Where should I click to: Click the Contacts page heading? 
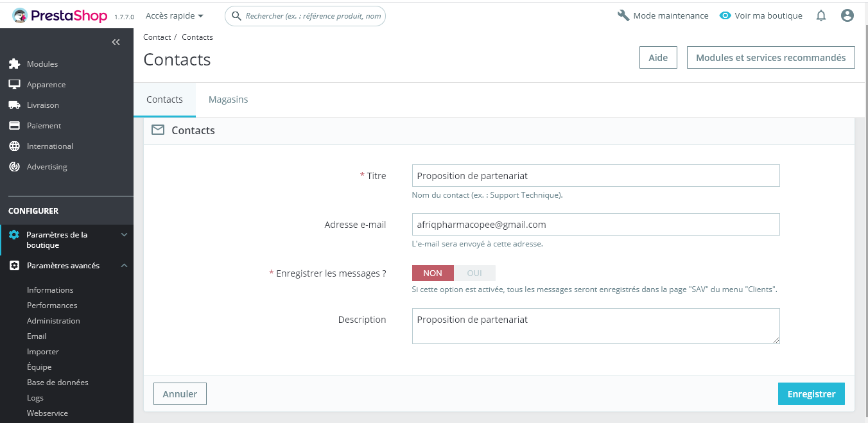click(x=177, y=60)
